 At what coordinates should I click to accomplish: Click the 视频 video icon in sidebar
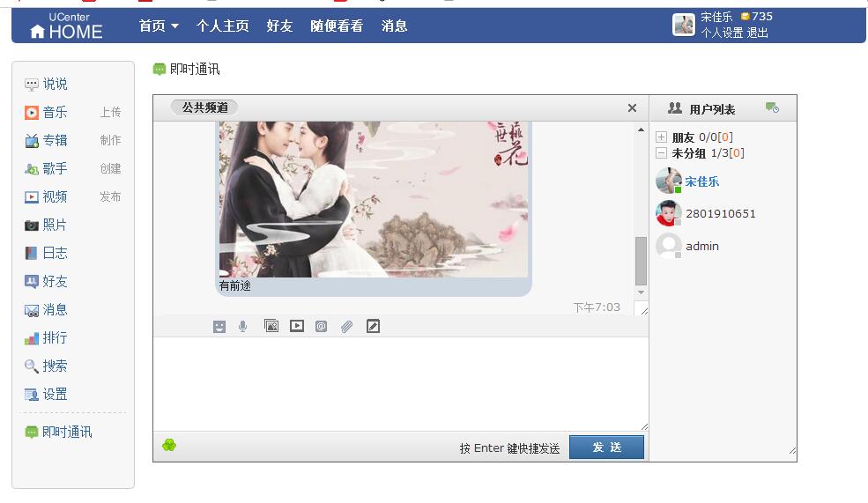32,197
